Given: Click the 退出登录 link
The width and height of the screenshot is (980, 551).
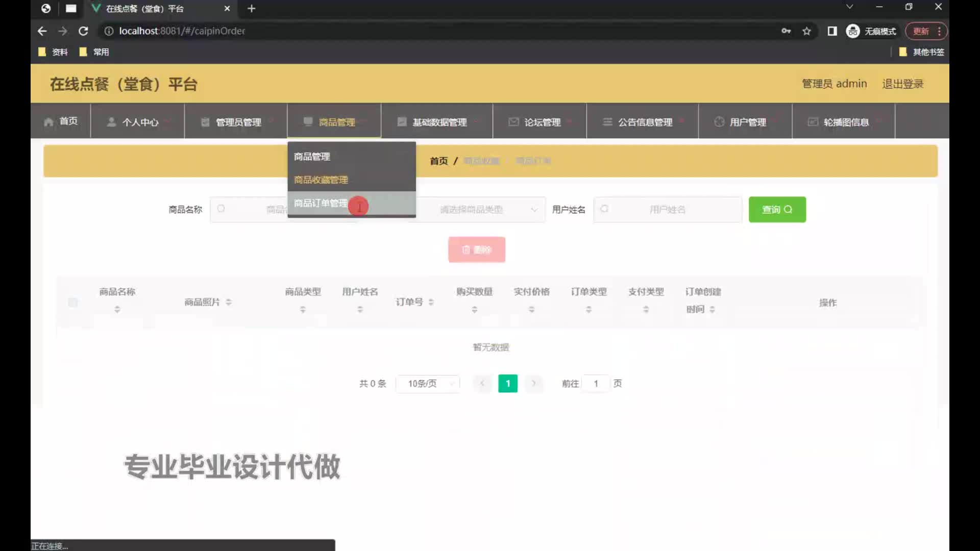Looking at the screenshot, I should click(x=902, y=84).
